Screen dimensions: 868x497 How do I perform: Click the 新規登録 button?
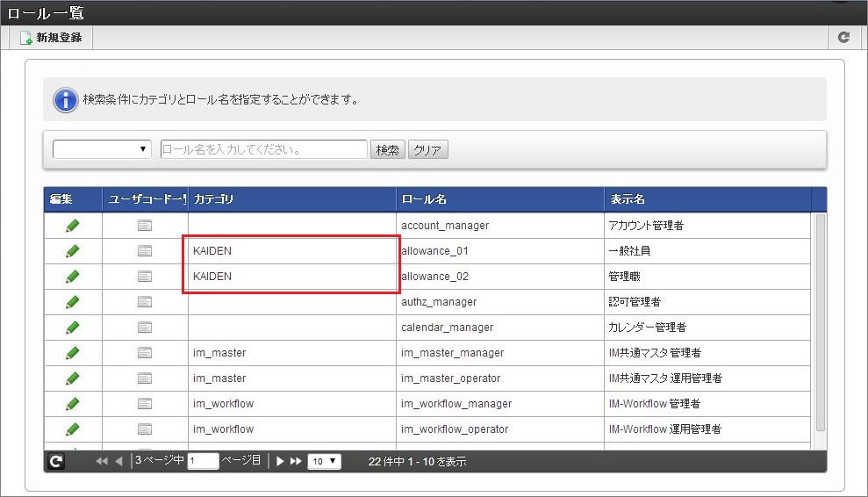51,38
